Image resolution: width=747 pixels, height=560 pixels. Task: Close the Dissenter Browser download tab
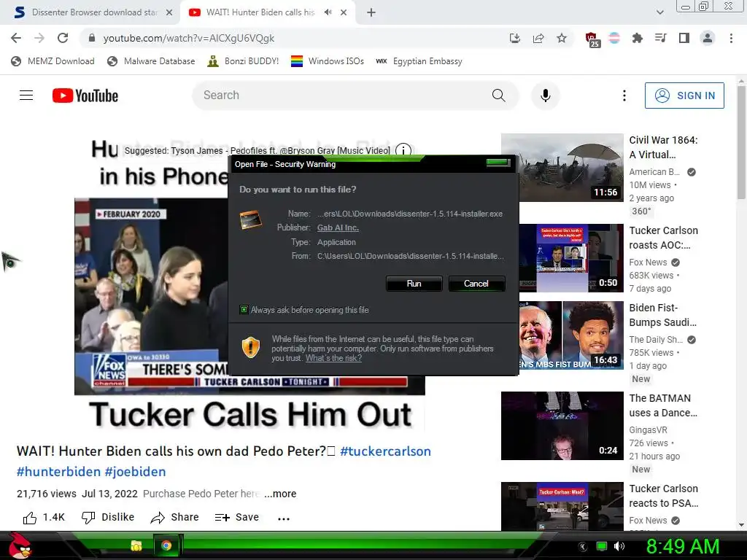point(169,12)
